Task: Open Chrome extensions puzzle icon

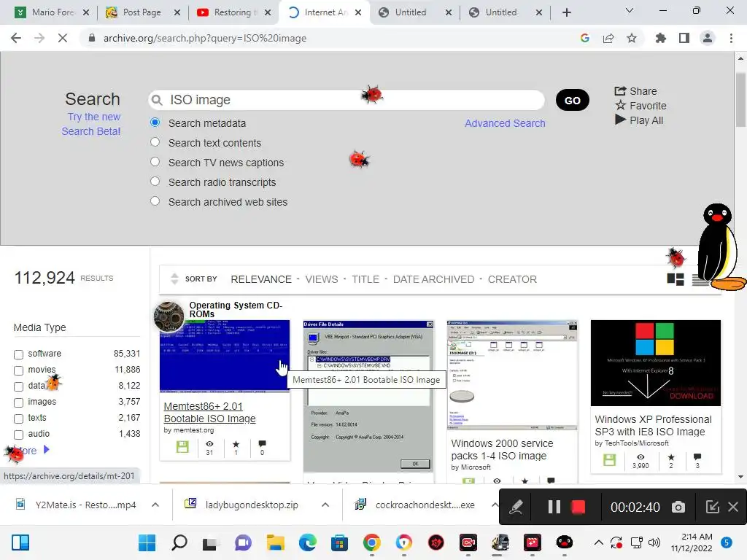Action: click(x=661, y=38)
